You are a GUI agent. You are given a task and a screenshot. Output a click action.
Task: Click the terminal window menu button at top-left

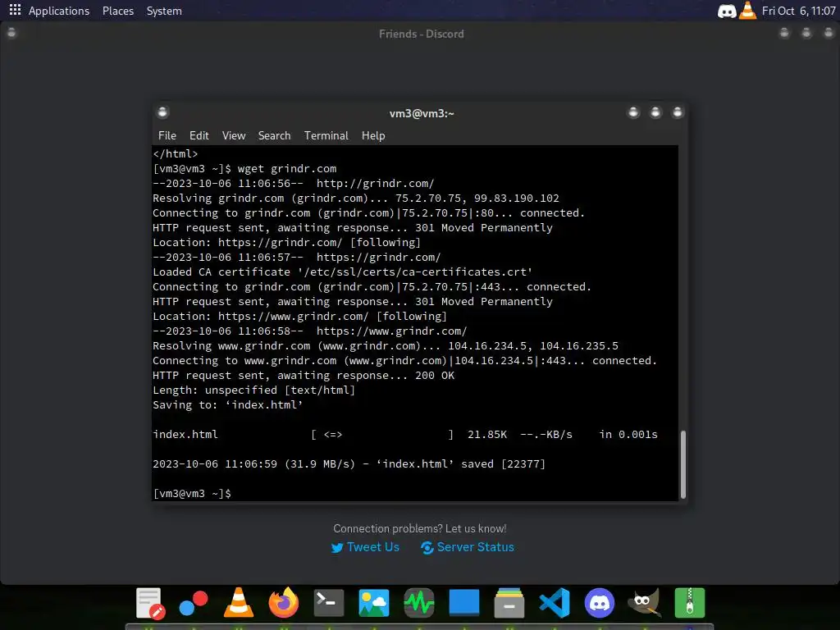[162, 112]
